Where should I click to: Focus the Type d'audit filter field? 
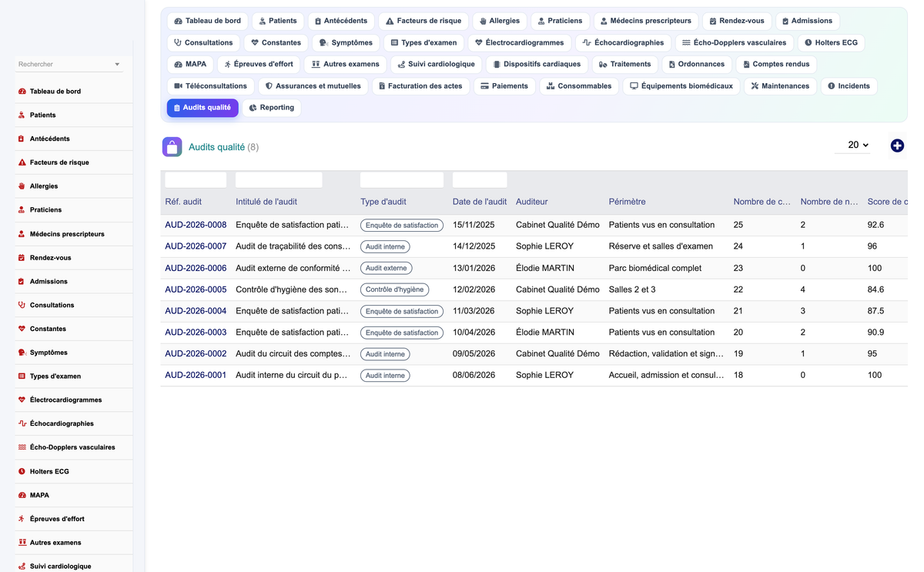[x=402, y=180]
